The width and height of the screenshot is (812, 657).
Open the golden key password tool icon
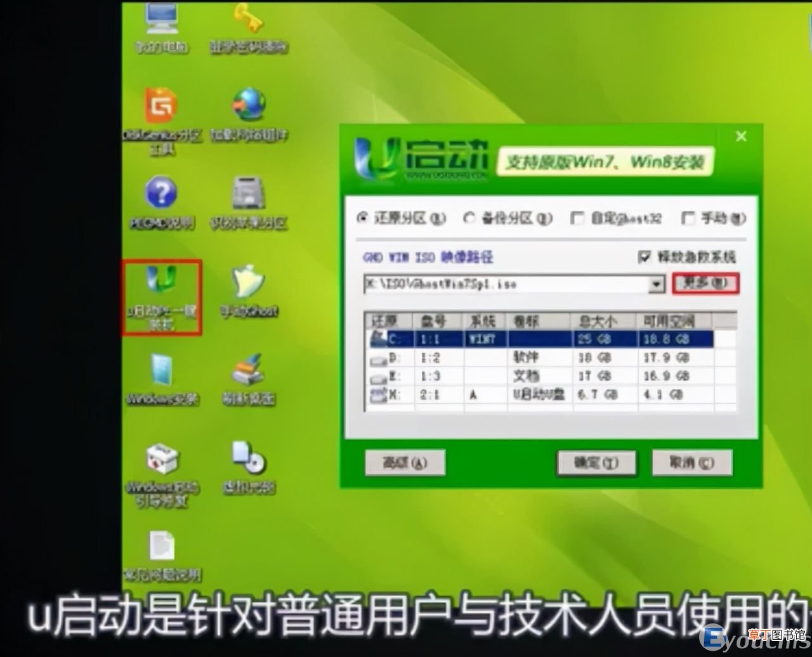(x=248, y=27)
